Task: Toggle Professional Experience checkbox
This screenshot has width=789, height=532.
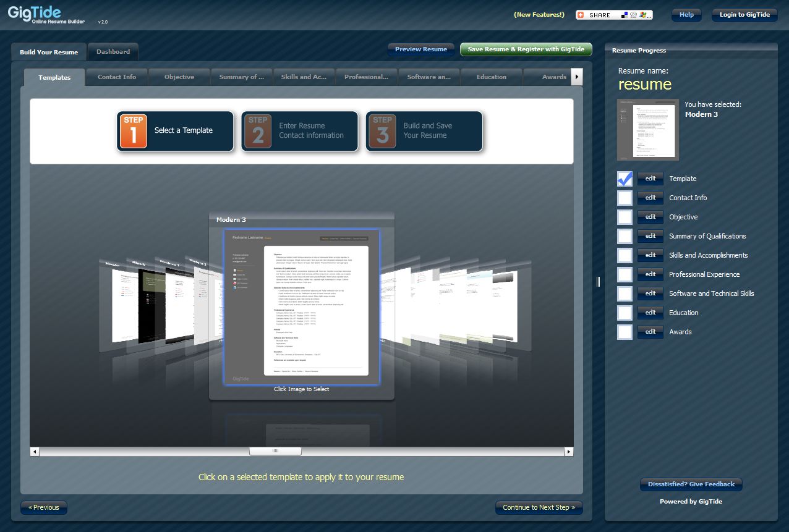Action: tap(625, 274)
